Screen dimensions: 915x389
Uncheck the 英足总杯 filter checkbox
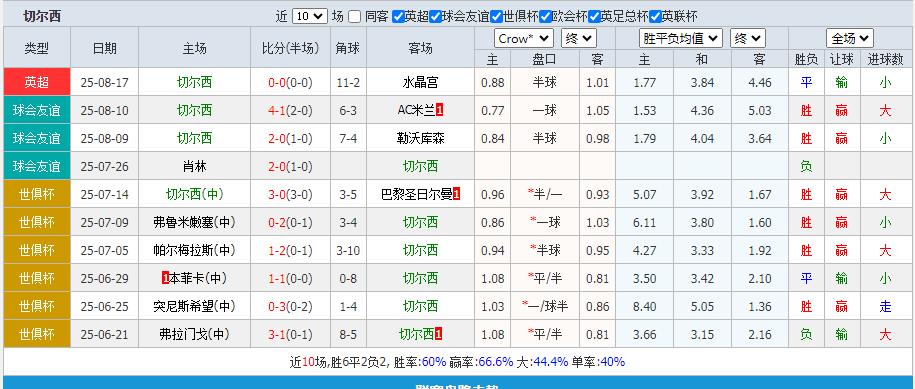[x=595, y=16]
